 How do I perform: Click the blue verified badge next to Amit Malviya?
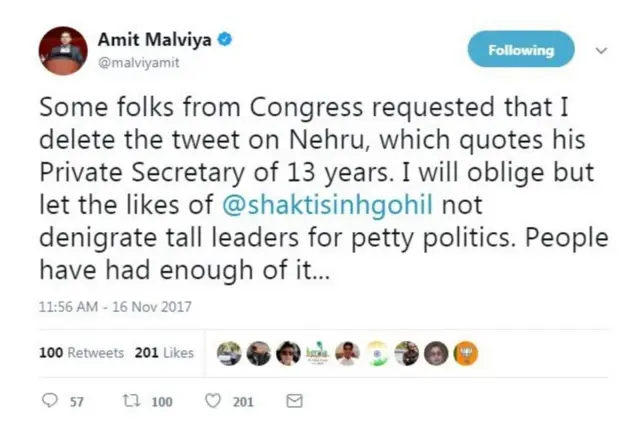pyautogui.click(x=227, y=40)
